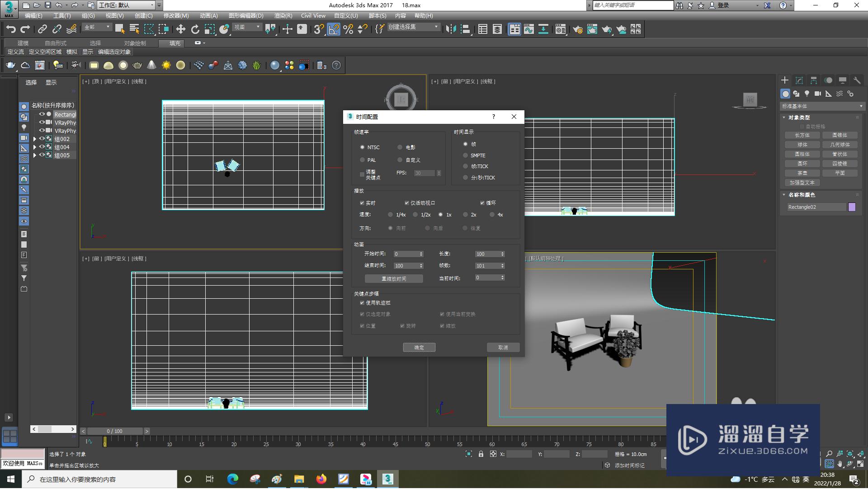Click the 圆柱体 cylinder button
Viewport: 868px width, 489px height.
click(x=802, y=154)
